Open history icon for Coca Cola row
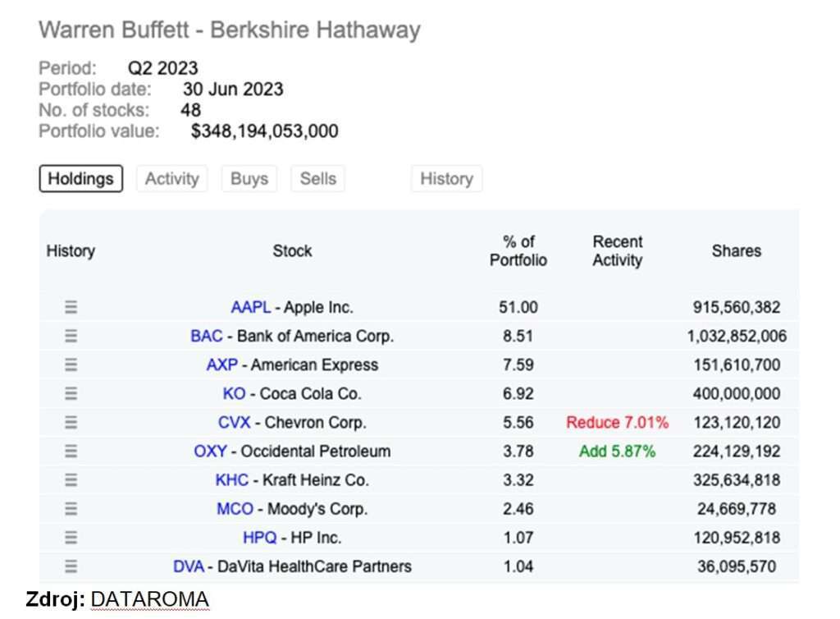The image size is (840, 619). (71, 393)
